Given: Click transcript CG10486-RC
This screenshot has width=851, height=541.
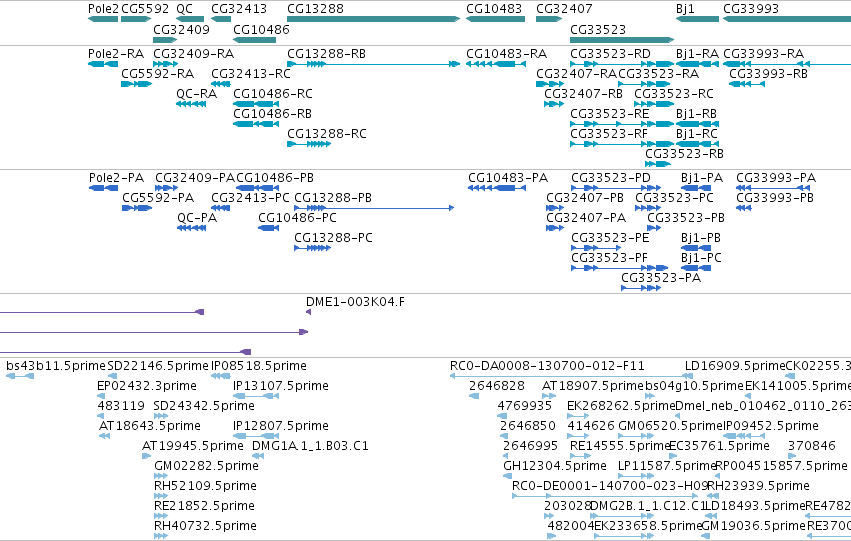Looking at the screenshot, I should click(x=273, y=94).
